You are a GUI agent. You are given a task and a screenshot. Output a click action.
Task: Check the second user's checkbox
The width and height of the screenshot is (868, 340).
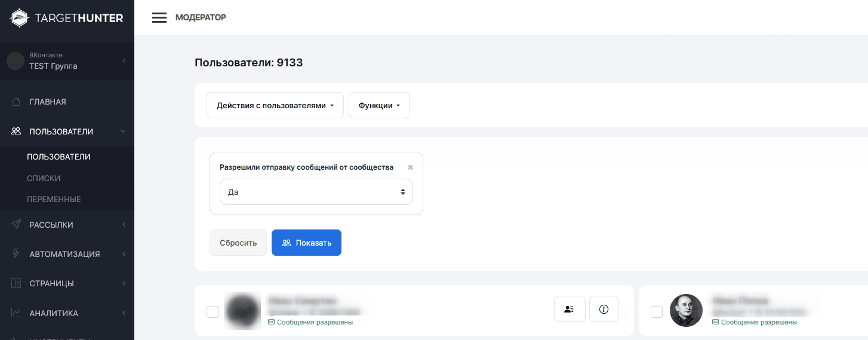[x=657, y=312]
